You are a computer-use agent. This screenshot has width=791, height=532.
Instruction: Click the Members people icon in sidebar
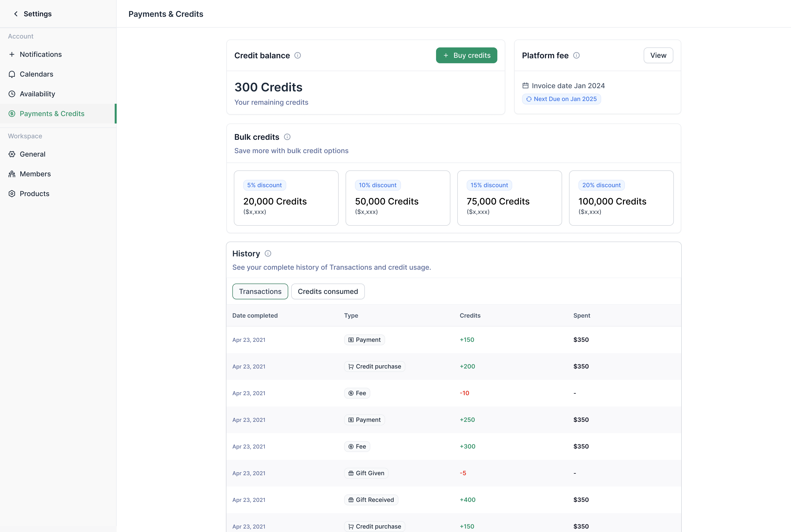click(x=12, y=174)
